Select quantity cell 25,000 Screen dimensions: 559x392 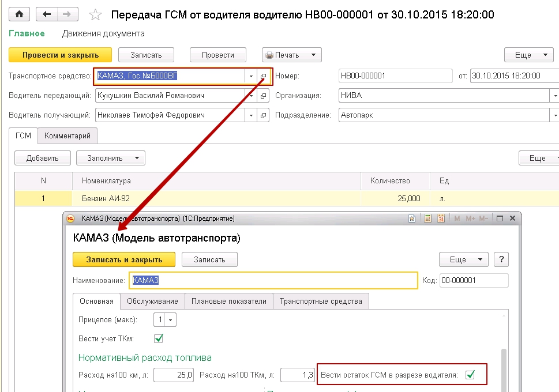395,198
